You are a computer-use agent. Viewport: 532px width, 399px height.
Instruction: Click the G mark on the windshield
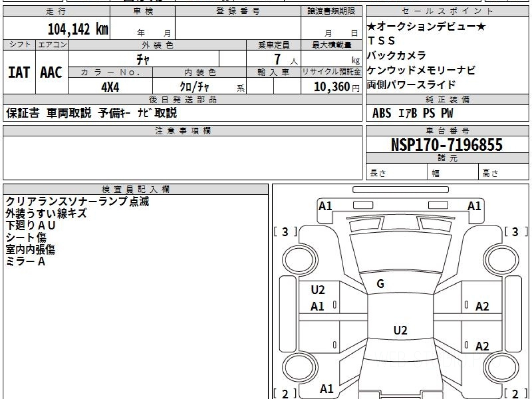(380, 285)
